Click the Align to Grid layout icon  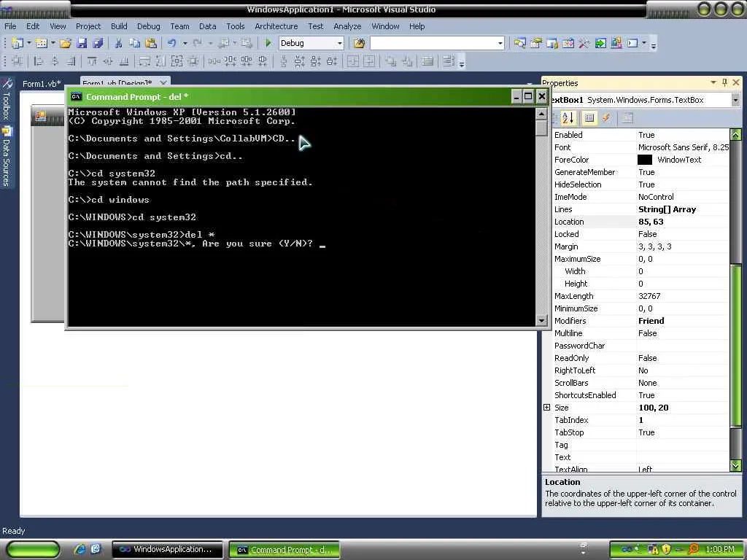(x=18, y=61)
